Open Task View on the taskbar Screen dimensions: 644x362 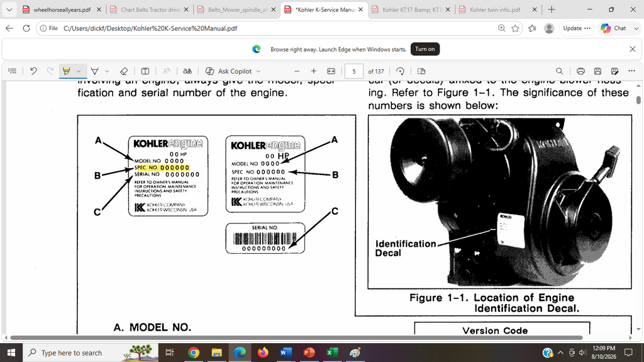coord(169,353)
